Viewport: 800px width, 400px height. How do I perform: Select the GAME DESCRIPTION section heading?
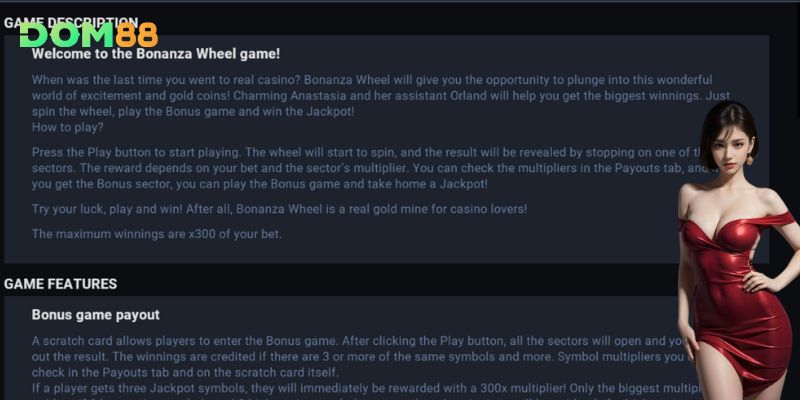(x=71, y=23)
